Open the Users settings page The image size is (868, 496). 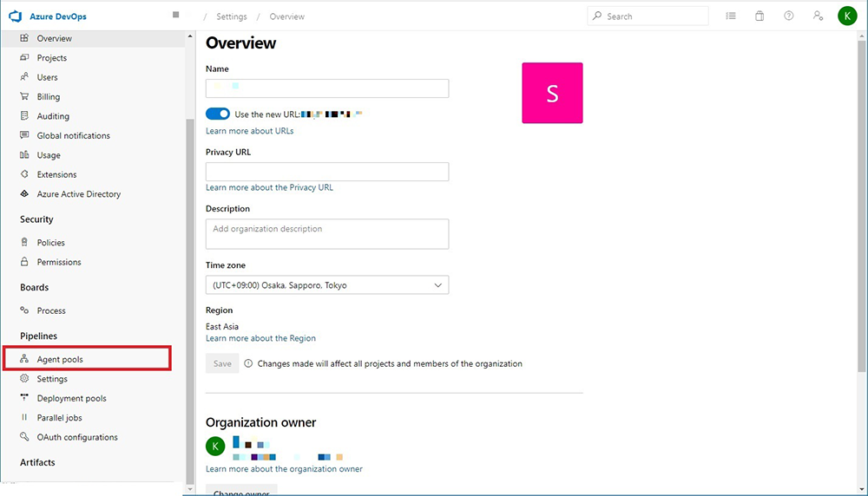click(47, 77)
